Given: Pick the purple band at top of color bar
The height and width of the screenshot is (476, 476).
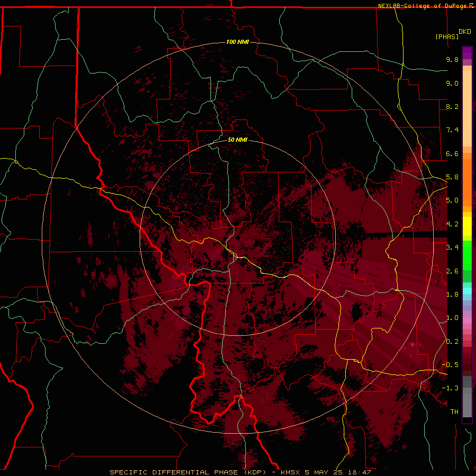Looking at the screenshot, I should coord(467,53).
